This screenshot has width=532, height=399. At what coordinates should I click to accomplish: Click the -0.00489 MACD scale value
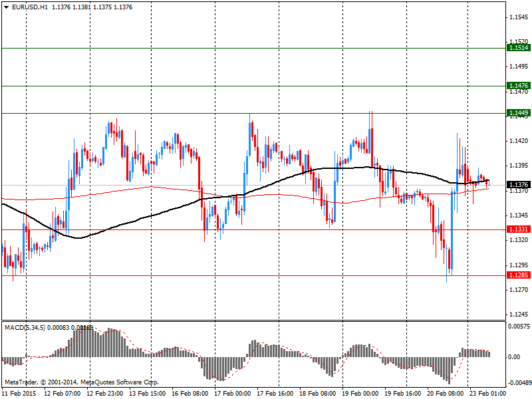(519, 383)
